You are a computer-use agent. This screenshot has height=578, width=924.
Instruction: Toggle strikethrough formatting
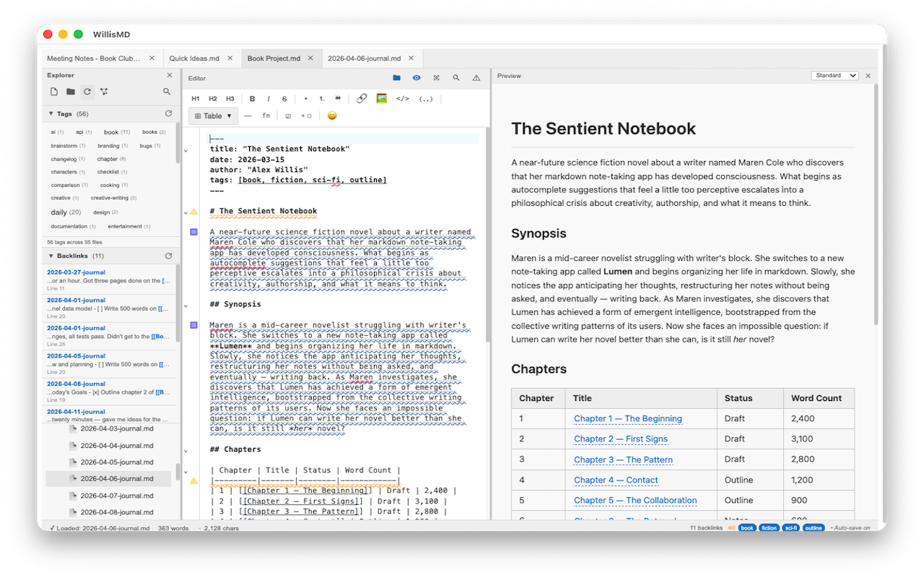point(284,98)
